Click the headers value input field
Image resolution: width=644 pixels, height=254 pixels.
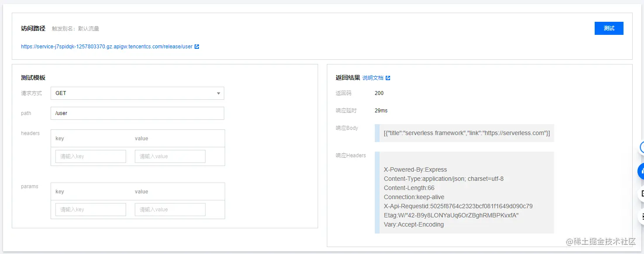170,156
